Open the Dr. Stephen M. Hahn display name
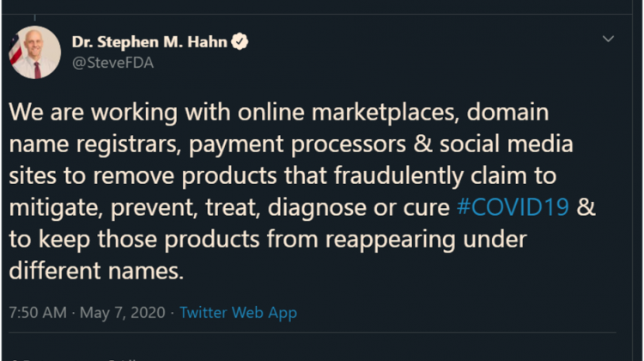 click(x=151, y=42)
